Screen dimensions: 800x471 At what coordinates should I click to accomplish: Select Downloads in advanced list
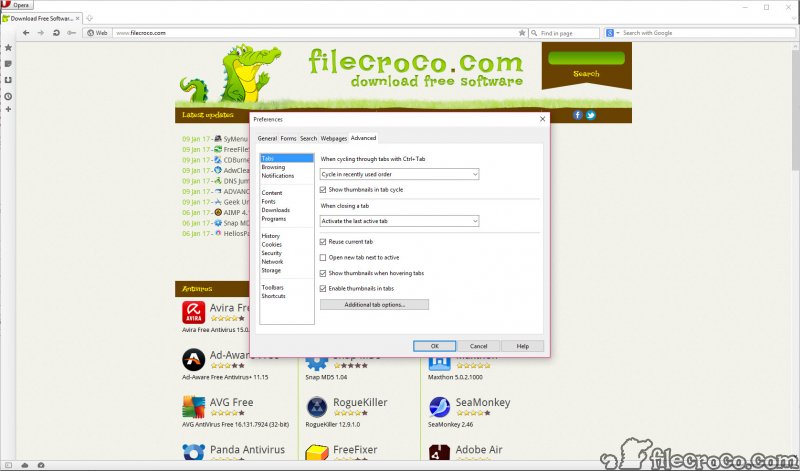276,210
